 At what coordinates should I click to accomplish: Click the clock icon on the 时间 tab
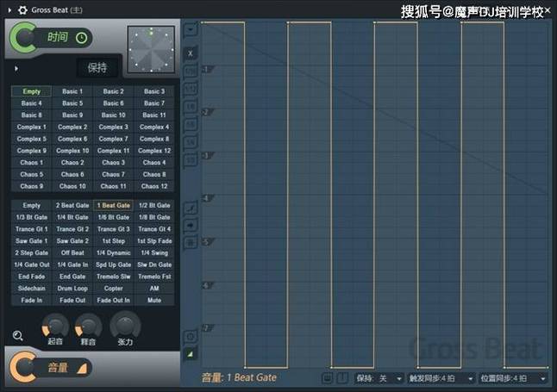tap(81, 38)
